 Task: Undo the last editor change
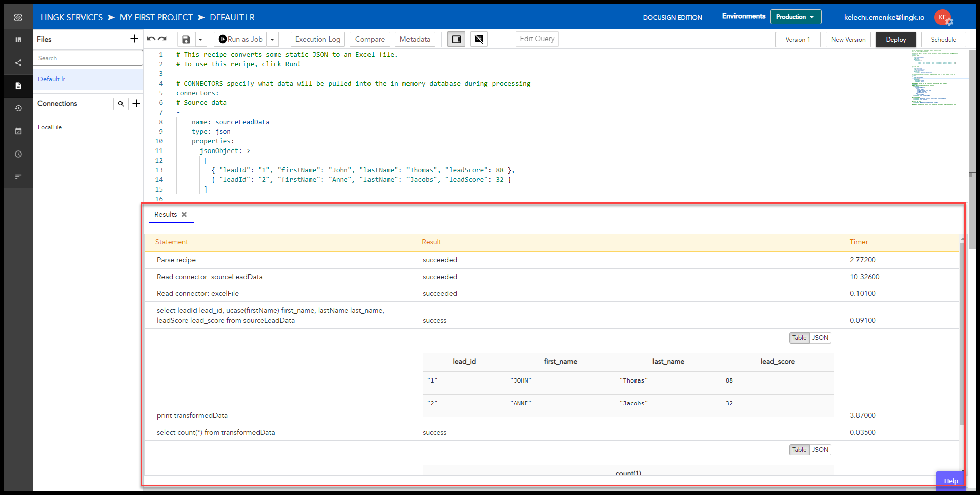coord(151,39)
